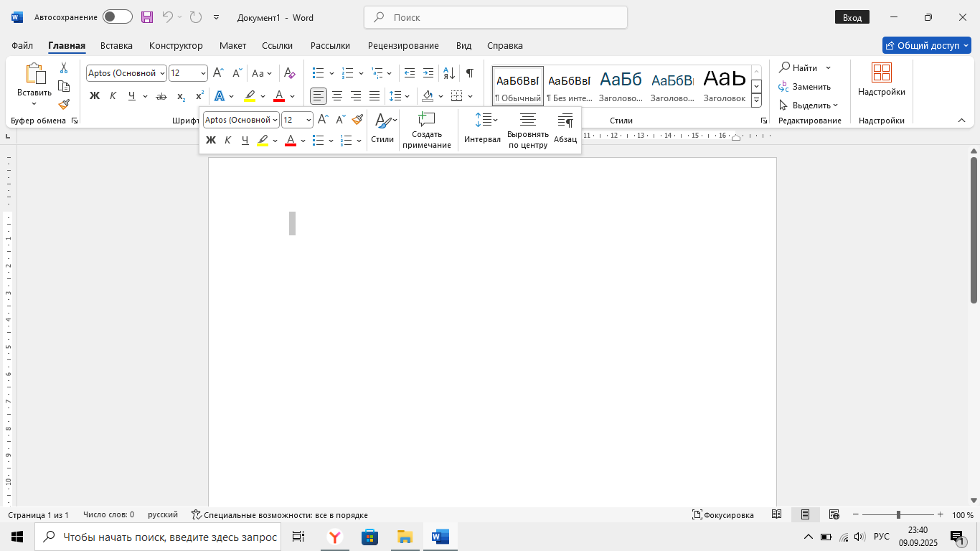Open the ribbon font name dropdown
Image resolution: width=980 pixels, height=551 pixels.
162,73
